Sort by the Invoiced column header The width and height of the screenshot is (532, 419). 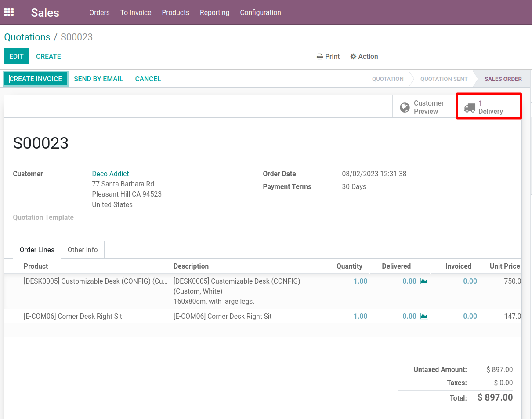(458, 266)
